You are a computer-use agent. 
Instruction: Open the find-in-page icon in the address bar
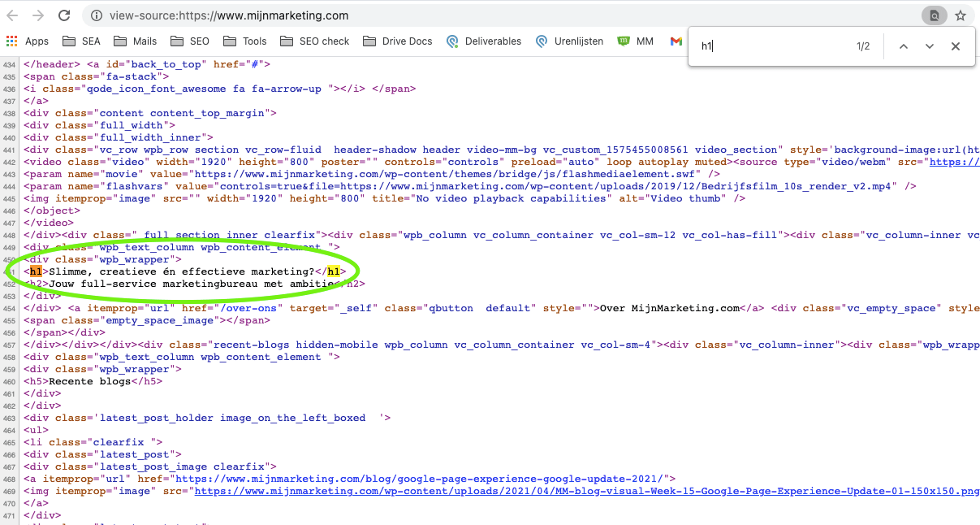click(x=935, y=15)
